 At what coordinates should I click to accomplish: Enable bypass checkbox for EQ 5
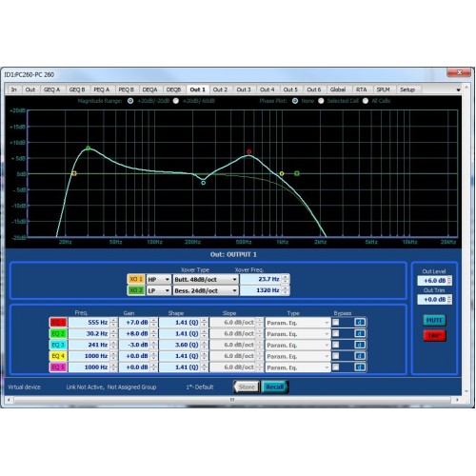click(x=335, y=367)
